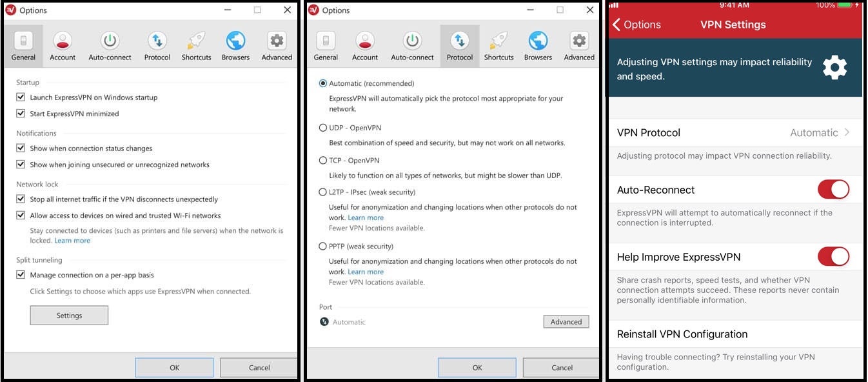Click OK in the middle Options window
This screenshot has height=382, width=868.
[477, 367]
